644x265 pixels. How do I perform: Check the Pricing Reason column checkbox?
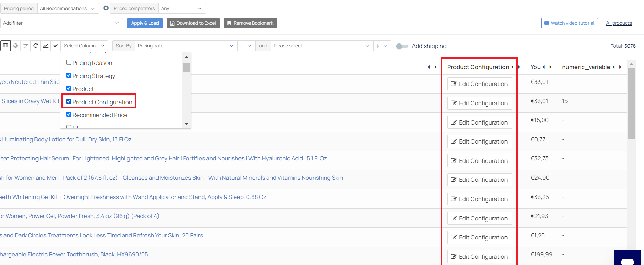click(69, 62)
